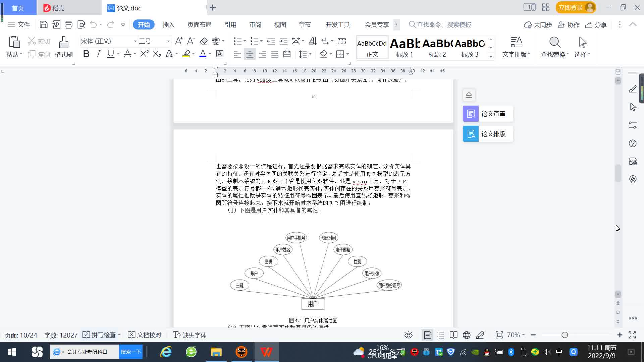The image size is (644, 362).
Task: Enter full screen view icon
Action: 632,335
